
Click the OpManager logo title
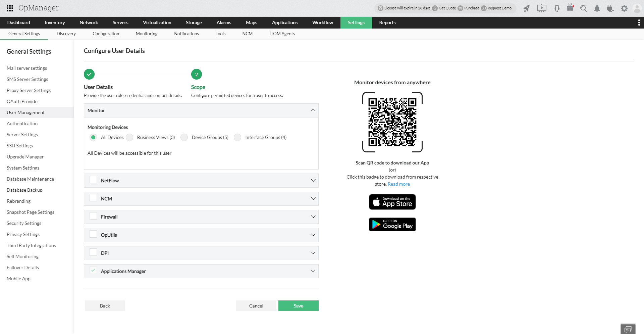[39, 8]
